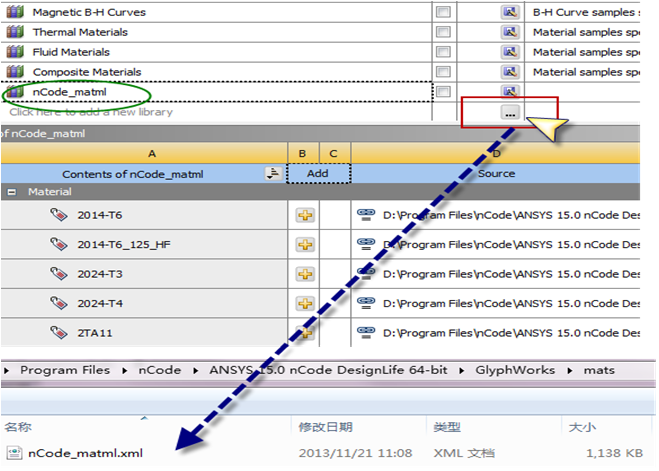Select Composite Materials library name

click(x=87, y=72)
